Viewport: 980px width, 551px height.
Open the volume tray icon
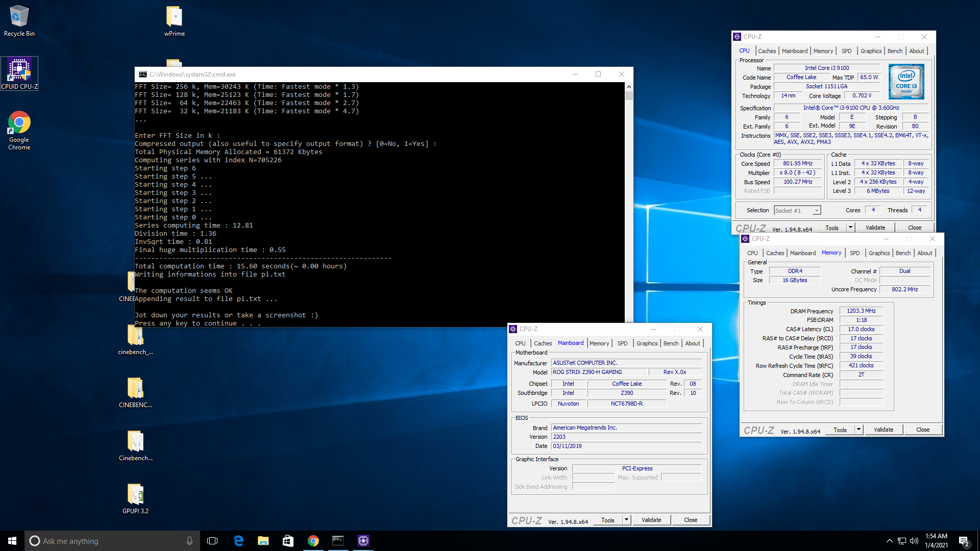(914, 541)
